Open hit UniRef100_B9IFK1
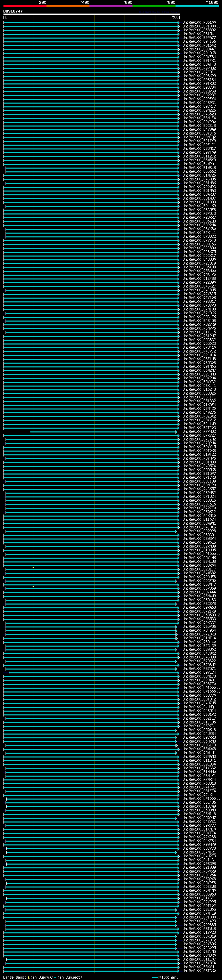222x980 pixels. tap(199, 60)
